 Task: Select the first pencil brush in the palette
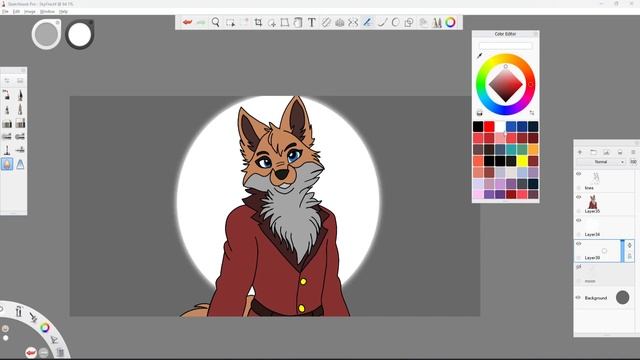pos(7,95)
